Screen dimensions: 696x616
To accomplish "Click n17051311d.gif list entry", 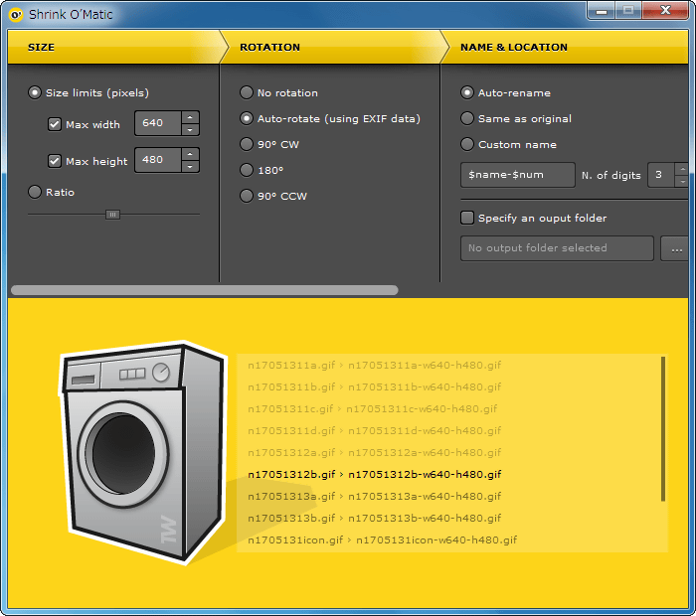I will coord(374,430).
